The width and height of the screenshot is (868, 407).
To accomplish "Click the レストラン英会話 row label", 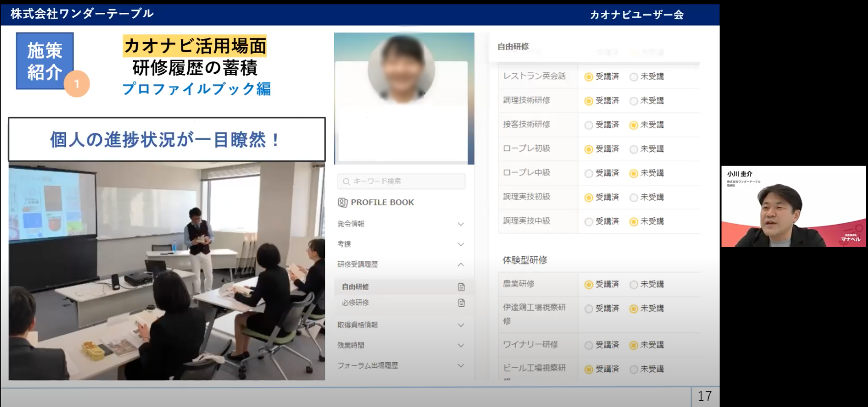I will point(534,76).
